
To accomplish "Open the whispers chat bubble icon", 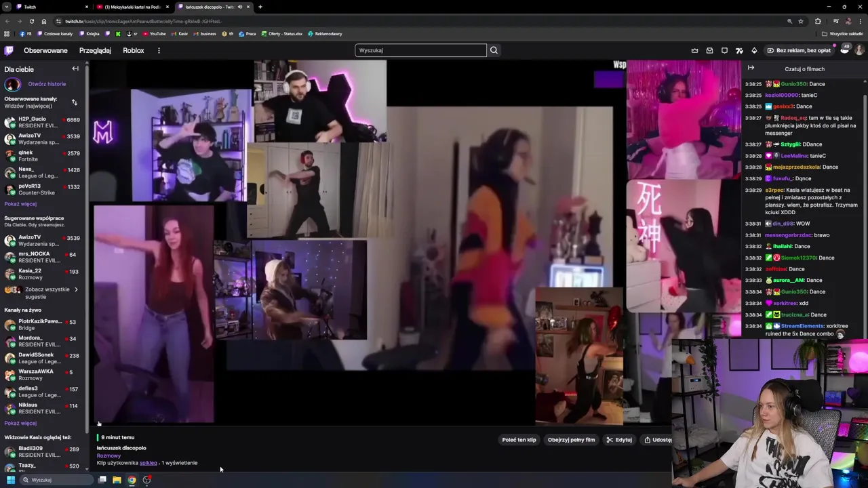I will pyautogui.click(x=724, y=50).
